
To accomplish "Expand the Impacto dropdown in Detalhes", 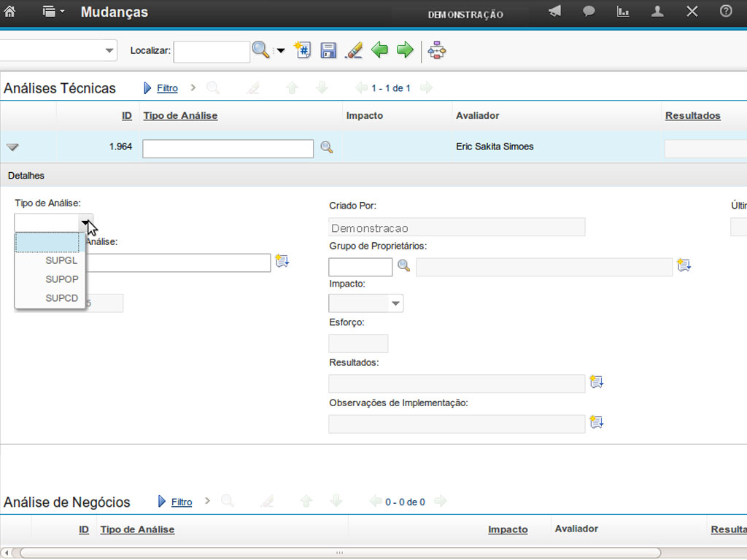I will pos(395,303).
